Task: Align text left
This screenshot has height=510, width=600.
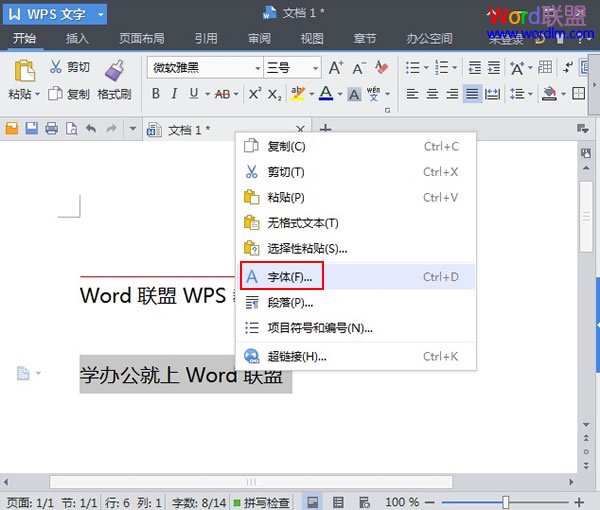Action: click(x=412, y=94)
